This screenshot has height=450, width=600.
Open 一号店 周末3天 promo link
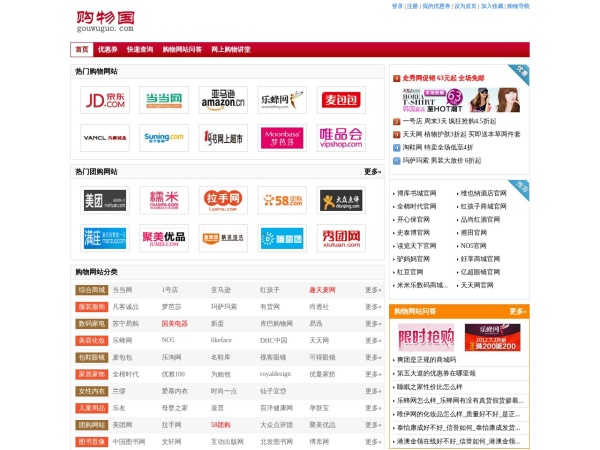click(x=449, y=121)
